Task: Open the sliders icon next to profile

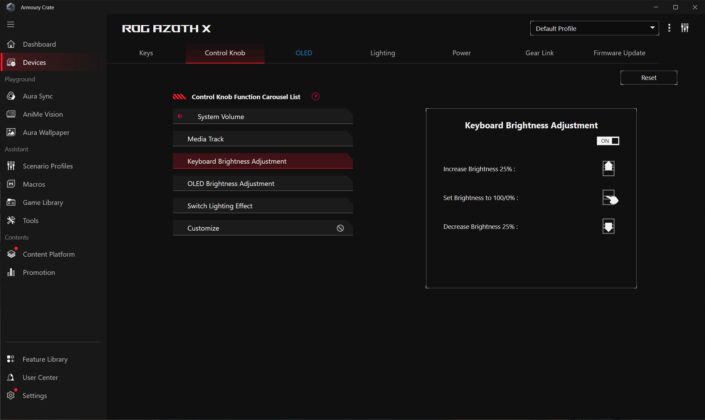Action: coord(684,28)
